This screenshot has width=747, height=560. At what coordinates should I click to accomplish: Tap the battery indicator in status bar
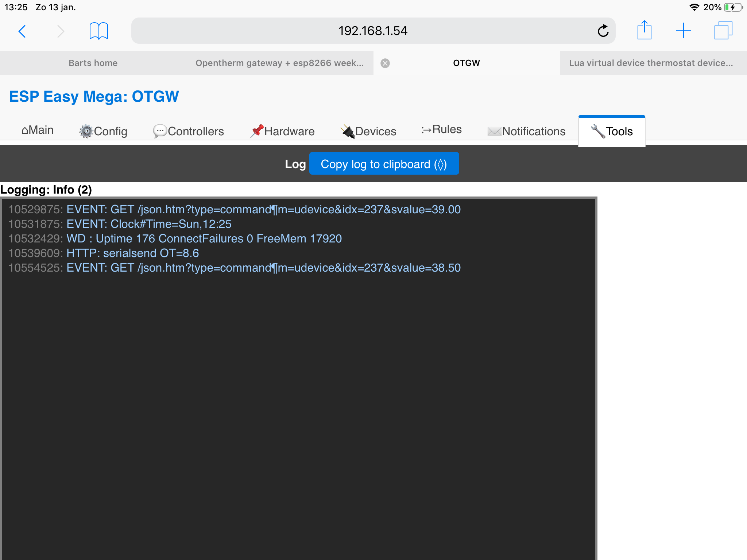point(734,7)
